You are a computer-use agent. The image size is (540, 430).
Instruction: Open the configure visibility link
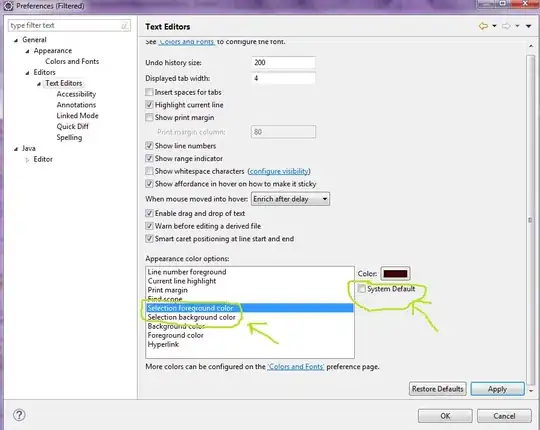[x=279, y=171]
